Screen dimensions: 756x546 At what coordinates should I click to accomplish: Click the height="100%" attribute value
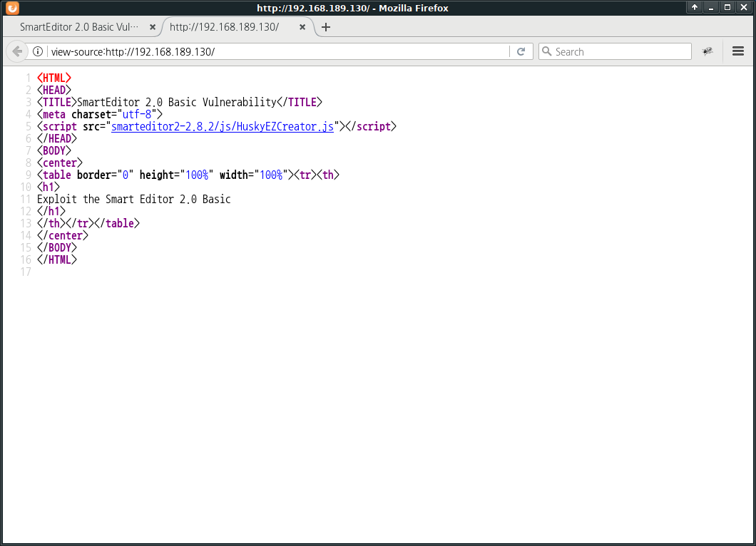coord(197,175)
